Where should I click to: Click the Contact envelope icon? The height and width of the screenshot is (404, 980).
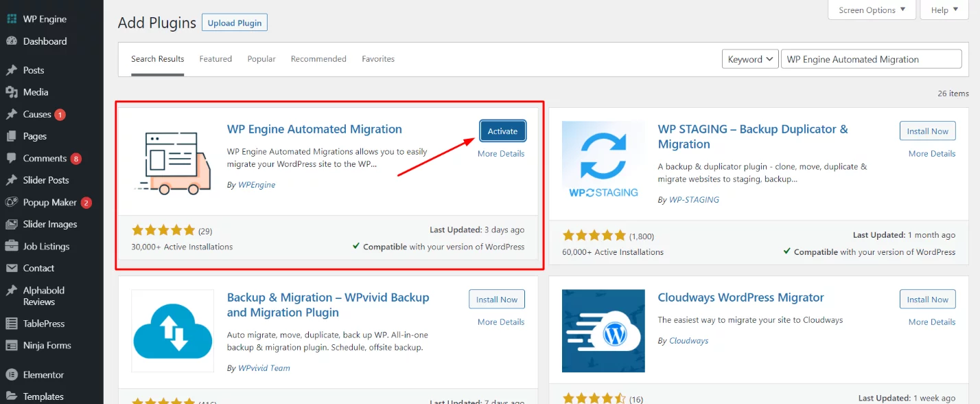[11, 268]
